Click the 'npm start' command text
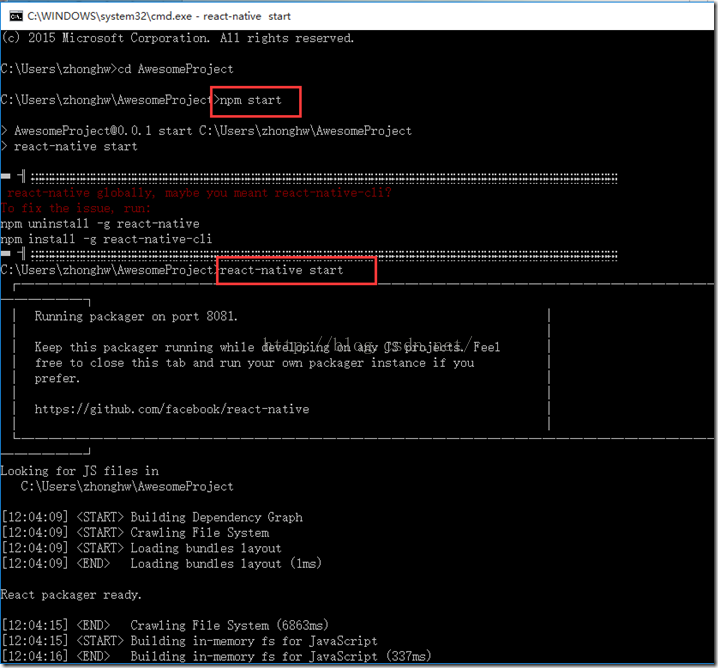This screenshot has height=668, width=718. [250, 100]
